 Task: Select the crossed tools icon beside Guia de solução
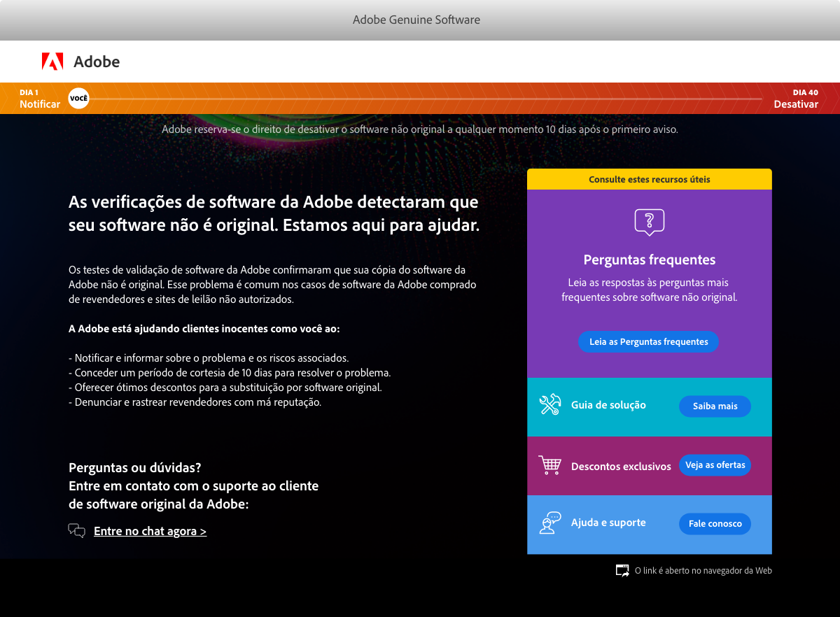tap(550, 404)
